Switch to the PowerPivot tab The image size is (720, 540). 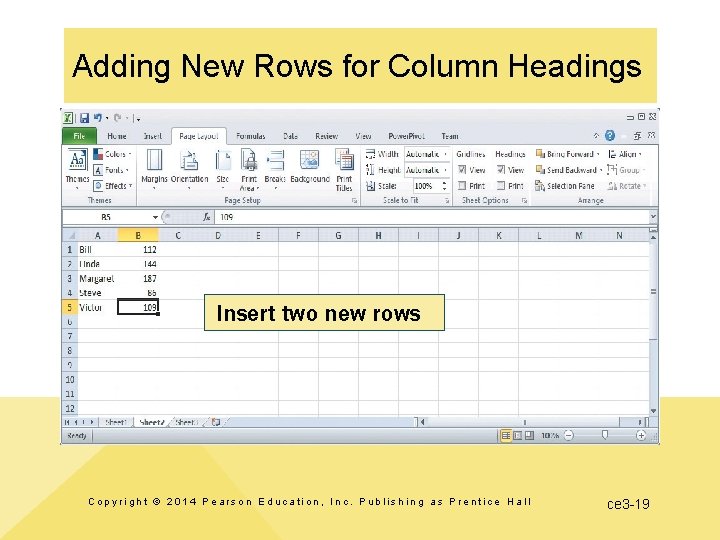click(x=406, y=136)
